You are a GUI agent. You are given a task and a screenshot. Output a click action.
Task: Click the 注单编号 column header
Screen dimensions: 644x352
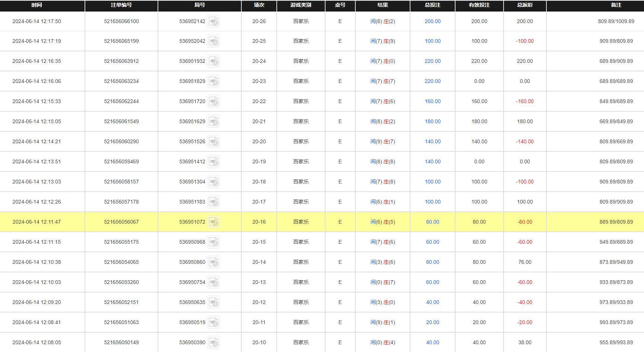click(x=121, y=5)
